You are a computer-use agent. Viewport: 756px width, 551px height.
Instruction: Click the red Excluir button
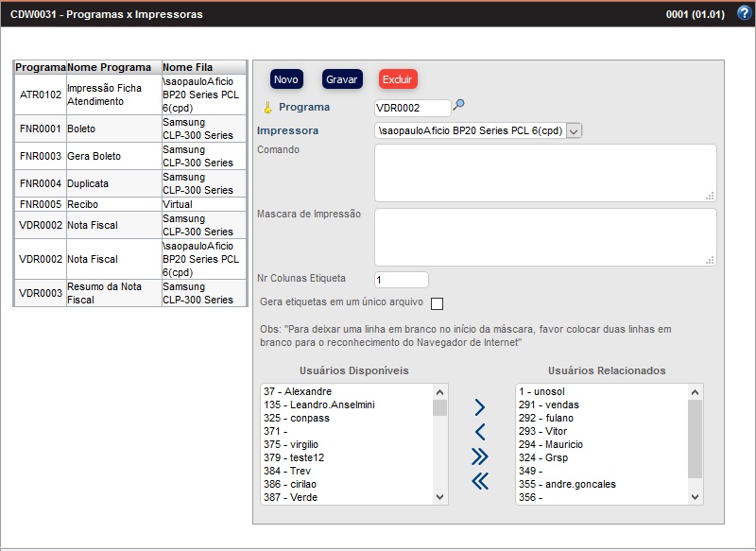pyautogui.click(x=398, y=79)
